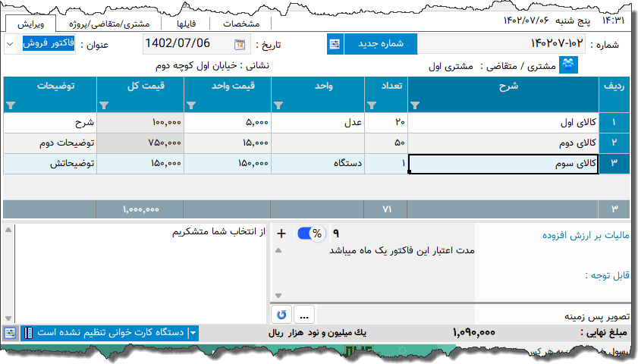638x364 pixels.
Task: Select the کالای اول description cell
Action: coord(503,122)
